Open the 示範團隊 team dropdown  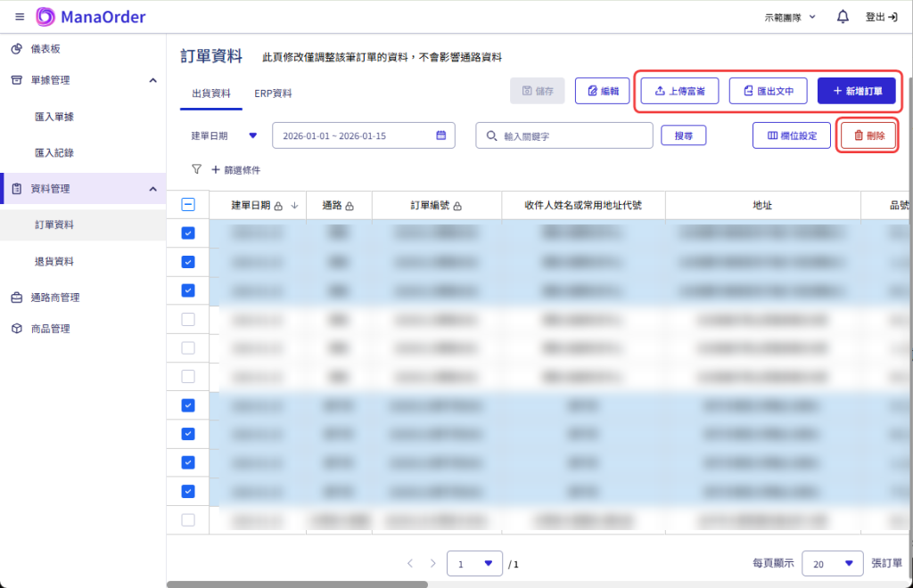(790, 17)
